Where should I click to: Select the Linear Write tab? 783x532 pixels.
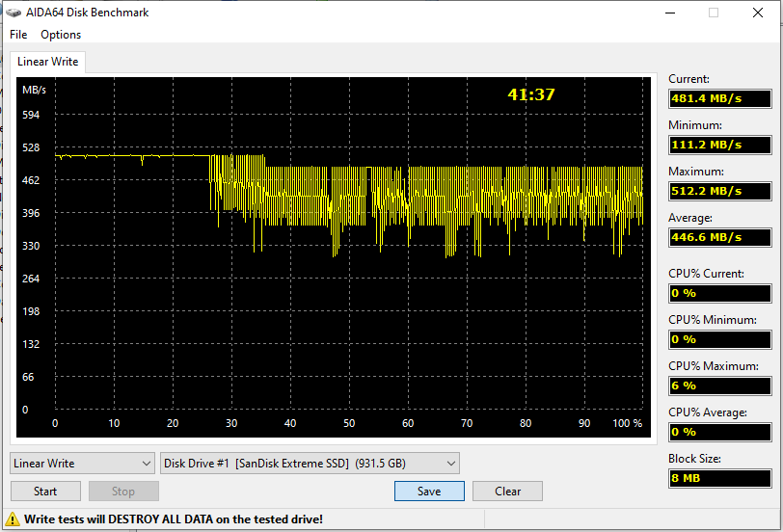[48, 62]
